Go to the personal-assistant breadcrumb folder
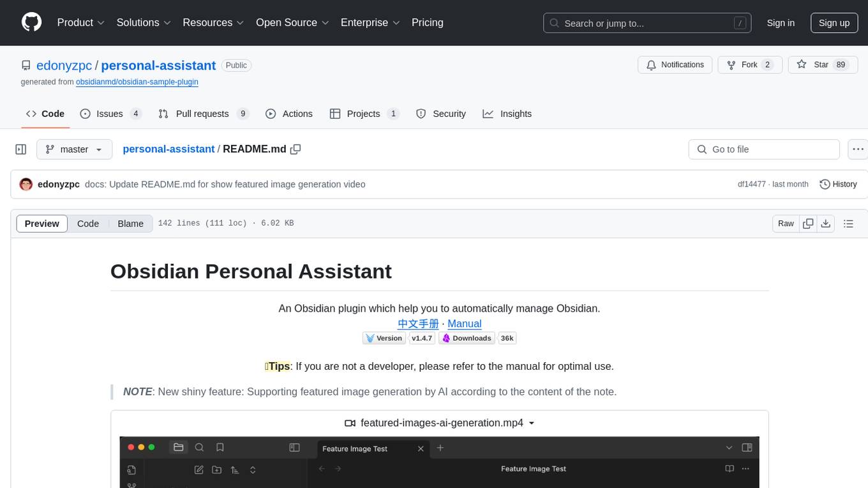This screenshot has width=868, height=488. tap(168, 149)
